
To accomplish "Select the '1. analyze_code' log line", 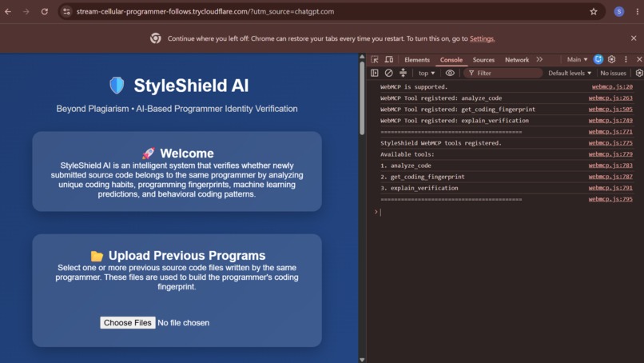I will 405,166.
